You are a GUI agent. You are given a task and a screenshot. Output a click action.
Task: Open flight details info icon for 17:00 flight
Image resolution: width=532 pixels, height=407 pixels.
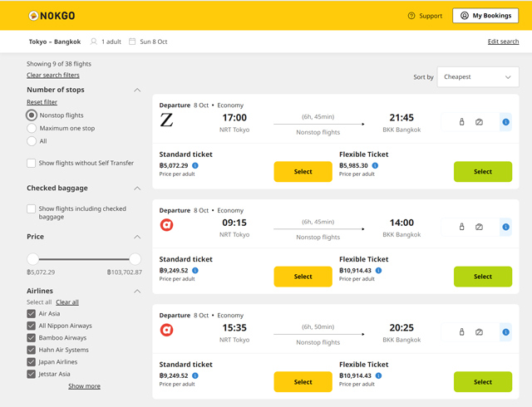505,122
